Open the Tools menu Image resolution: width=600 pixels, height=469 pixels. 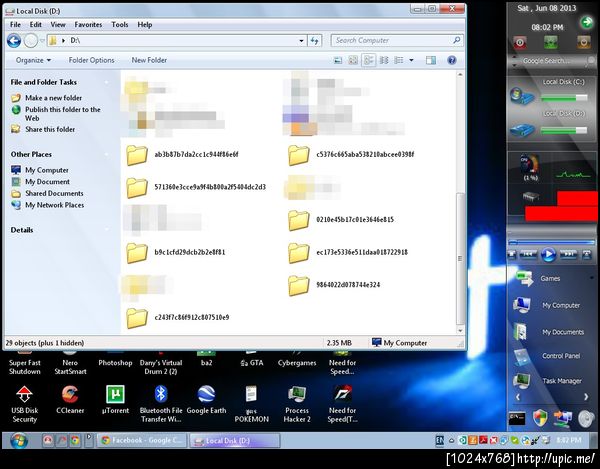(120, 24)
